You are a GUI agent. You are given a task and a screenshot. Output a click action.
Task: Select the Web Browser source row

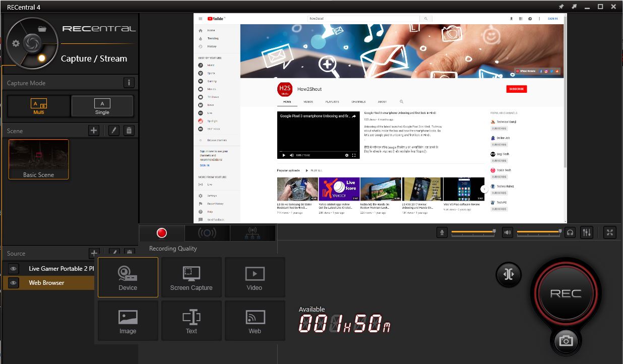48,283
